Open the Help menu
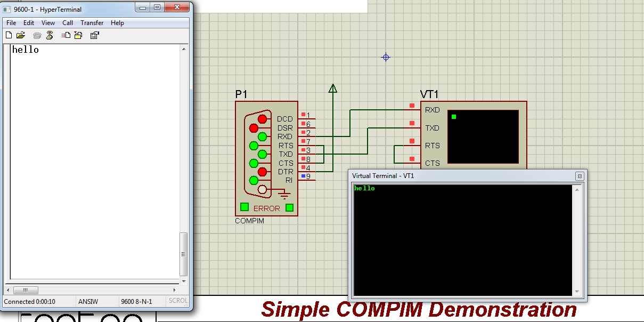 117,23
